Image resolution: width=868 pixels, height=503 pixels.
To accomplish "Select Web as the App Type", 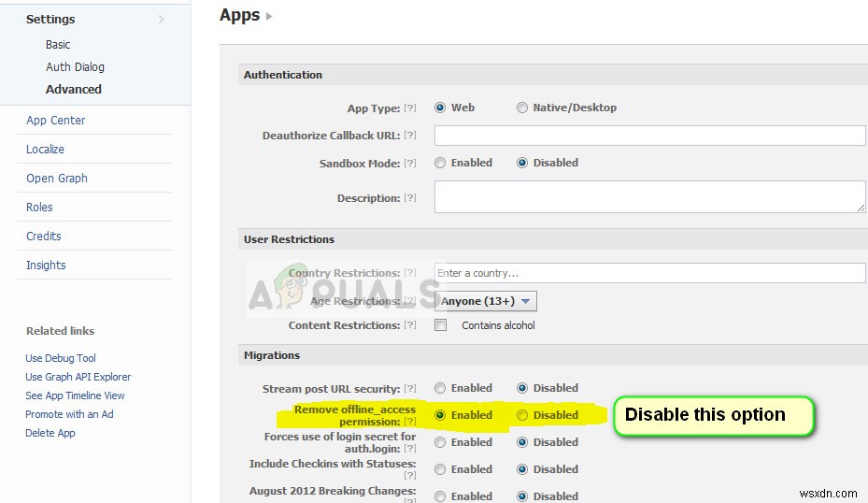I will click(440, 108).
